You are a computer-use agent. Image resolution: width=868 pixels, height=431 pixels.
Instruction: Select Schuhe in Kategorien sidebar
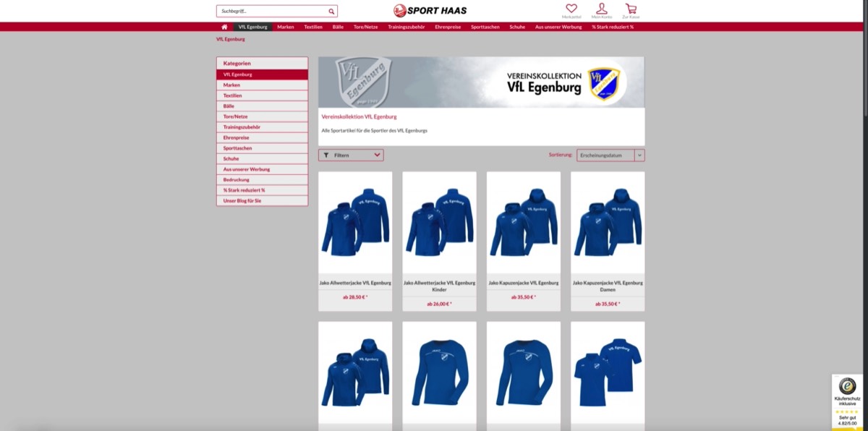point(262,158)
